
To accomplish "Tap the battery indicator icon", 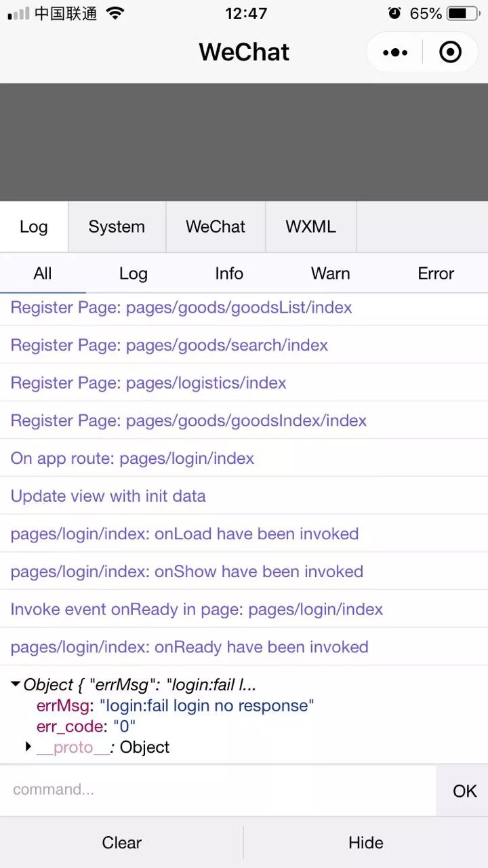I will point(464,13).
